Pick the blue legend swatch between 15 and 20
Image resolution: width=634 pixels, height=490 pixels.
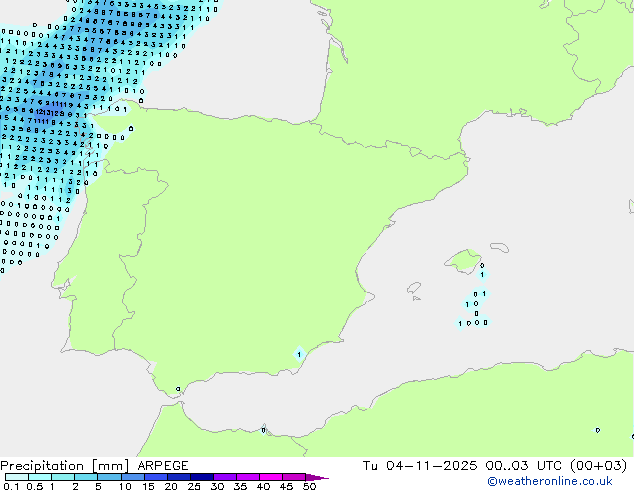[x=156, y=477]
